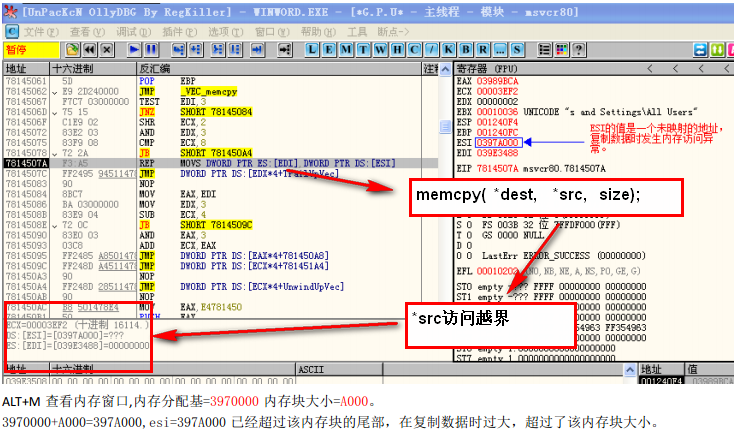
Task: Click the debugging options list icon
Action: 544,50
